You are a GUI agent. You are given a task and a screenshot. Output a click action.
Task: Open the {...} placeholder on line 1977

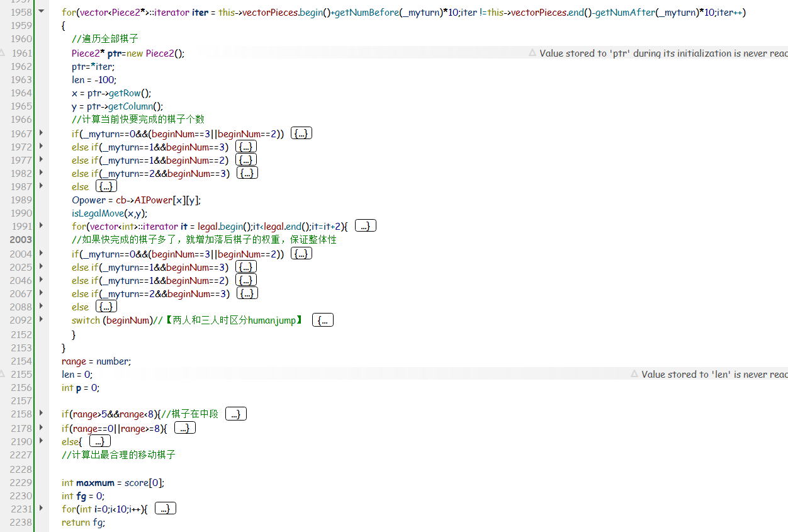(246, 160)
